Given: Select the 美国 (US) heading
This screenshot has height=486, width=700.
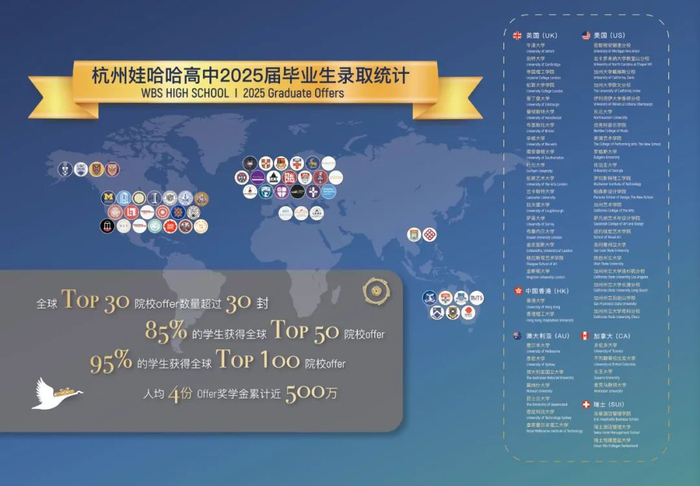Looking at the screenshot, I should (x=609, y=36).
